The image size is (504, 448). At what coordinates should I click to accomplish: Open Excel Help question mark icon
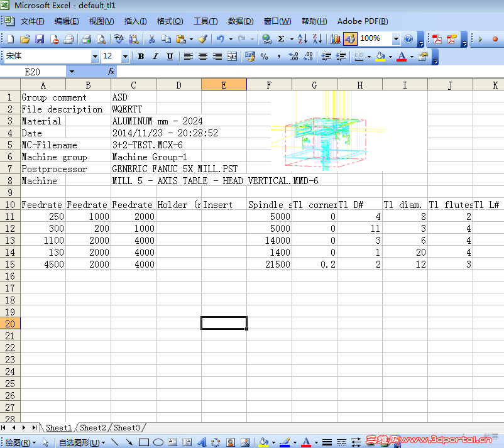[408, 39]
